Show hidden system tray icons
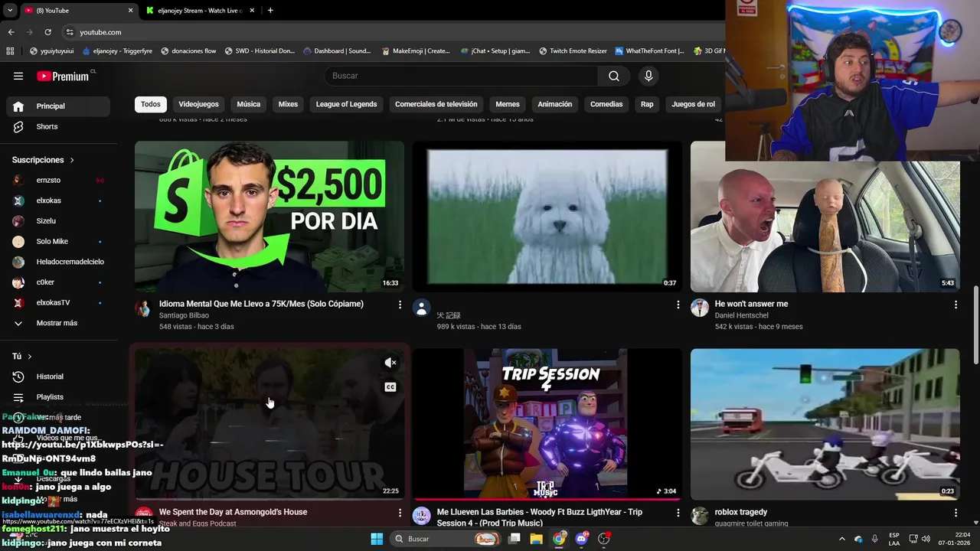 (x=842, y=539)
